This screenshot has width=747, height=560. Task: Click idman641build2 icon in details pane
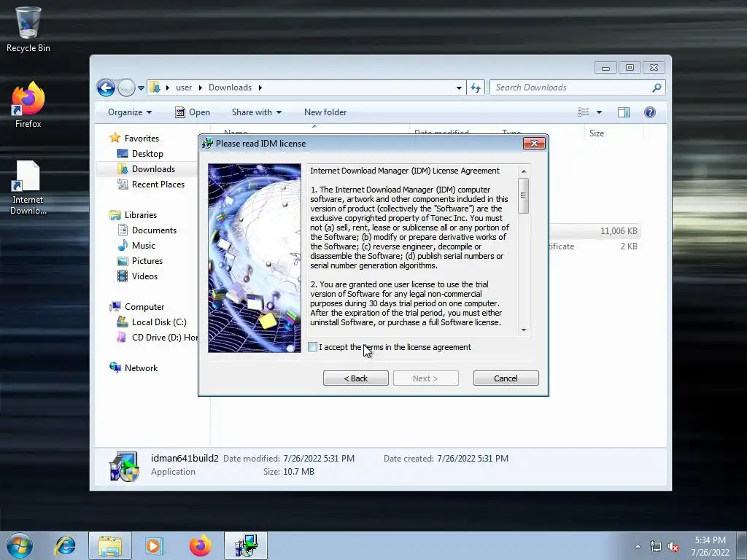124,466
